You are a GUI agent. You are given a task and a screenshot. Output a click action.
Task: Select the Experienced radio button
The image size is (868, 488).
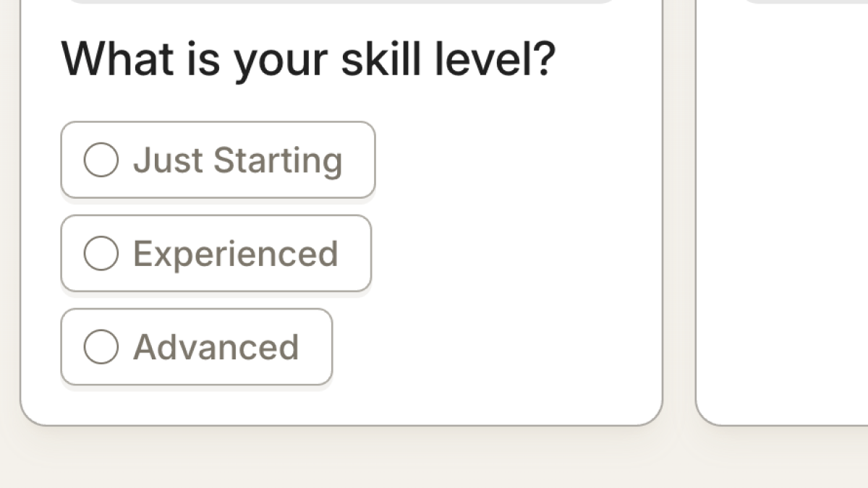click(x=101, y=254)
